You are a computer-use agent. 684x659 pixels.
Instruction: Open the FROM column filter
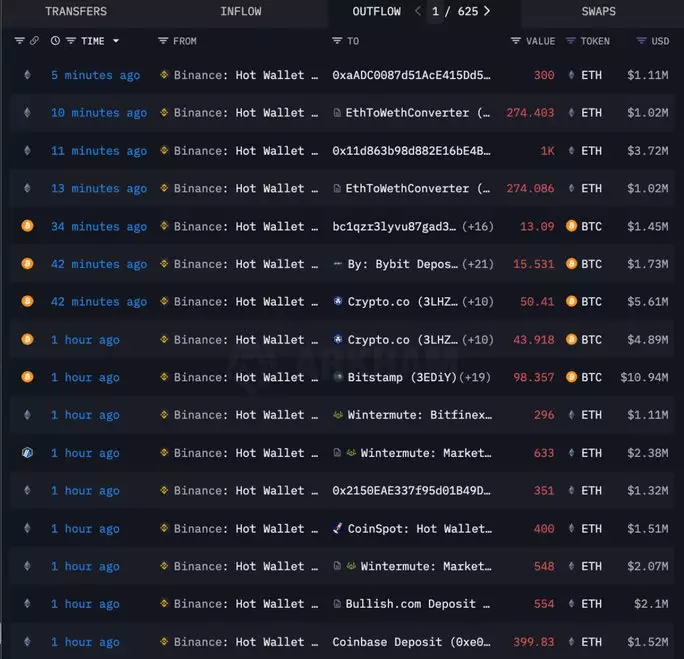click(163, 41)
